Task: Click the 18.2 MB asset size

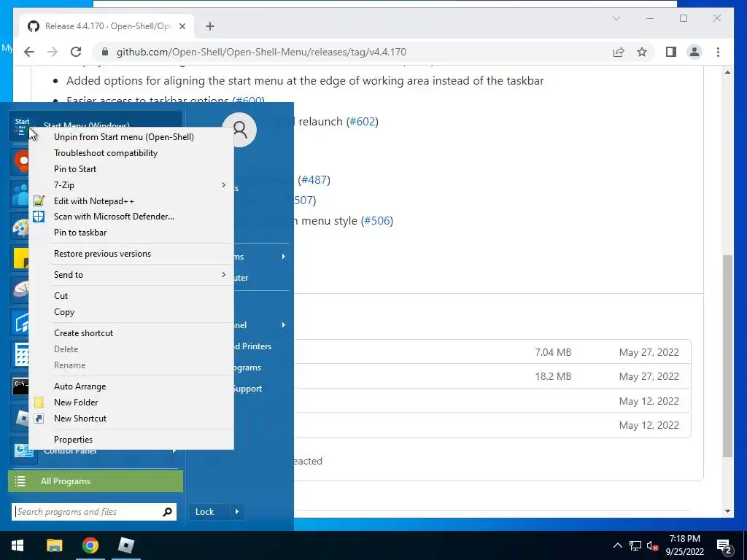Action: (x=553, y=377)
